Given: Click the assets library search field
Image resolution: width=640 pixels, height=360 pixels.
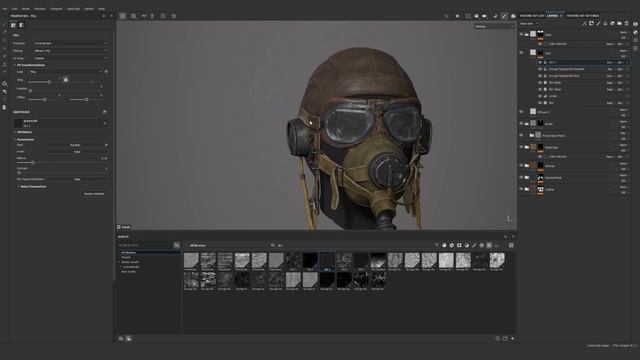Looking at the screenshot, I should click(x=145, y=245).
